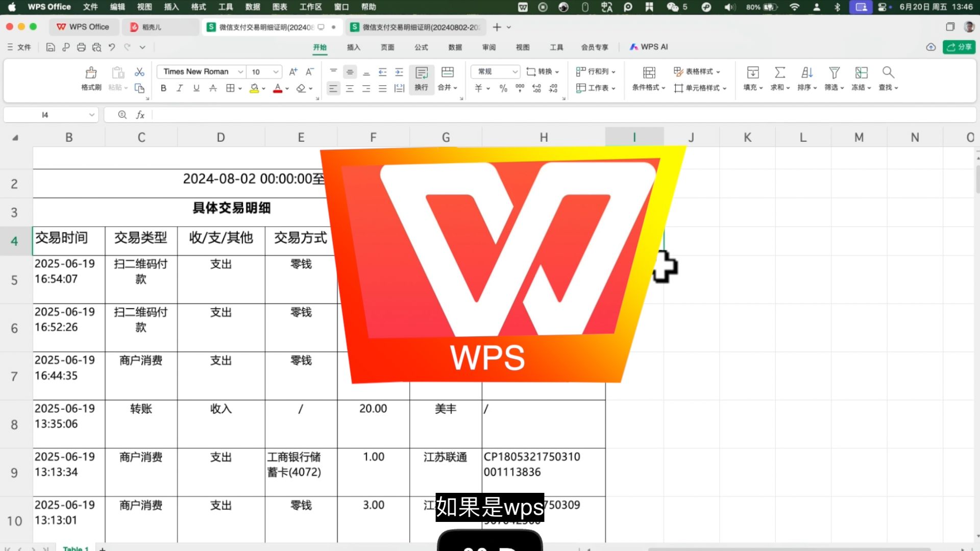
Task: Switch to the 审阅 ribbon tab
Action: coord(489,47)
